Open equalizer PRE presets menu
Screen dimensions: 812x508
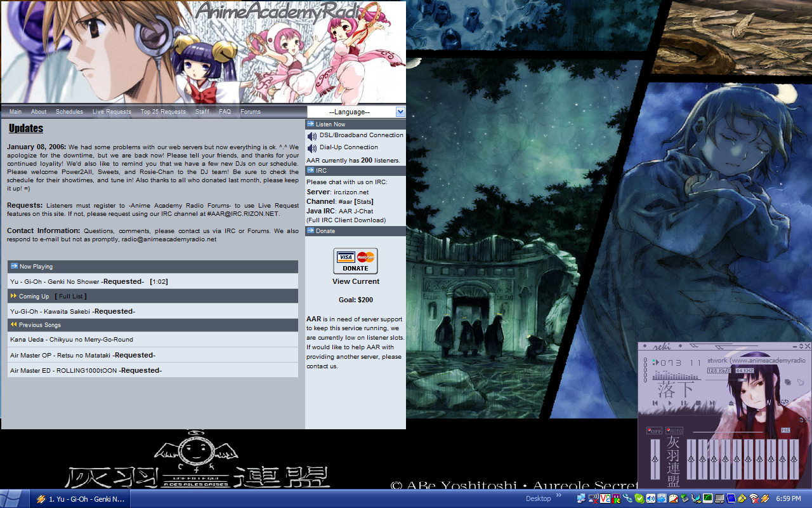click(x=785, y=431)
